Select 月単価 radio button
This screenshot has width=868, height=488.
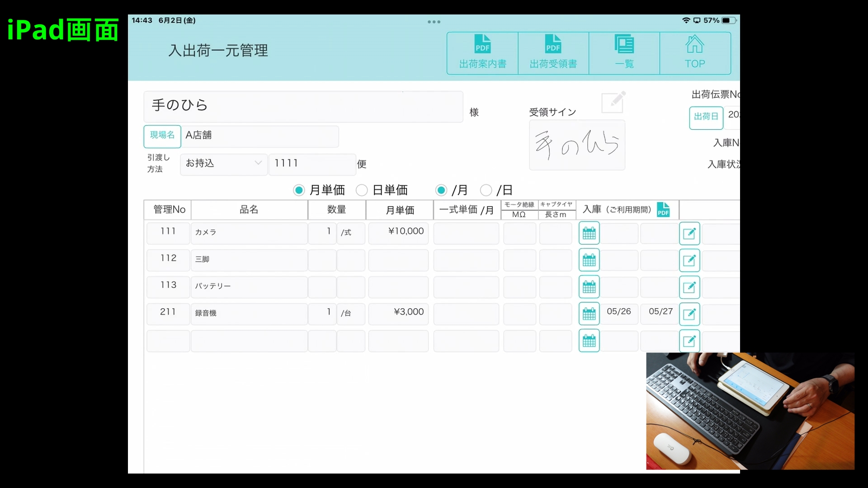coord(299,190)
